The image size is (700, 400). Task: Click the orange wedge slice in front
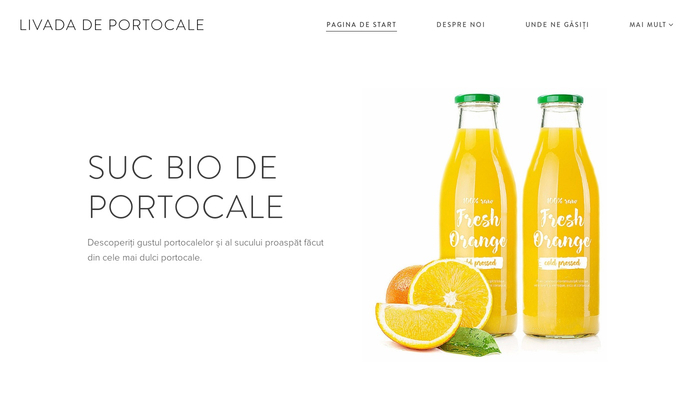point(418,325)
